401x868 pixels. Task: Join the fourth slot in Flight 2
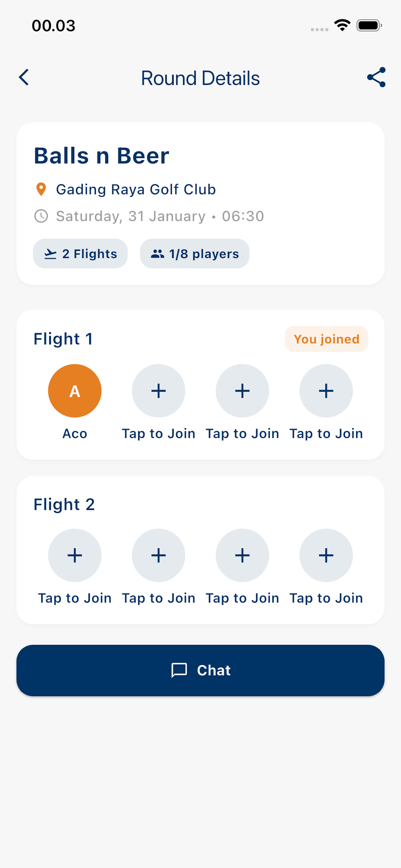click(x=326, y=555)
